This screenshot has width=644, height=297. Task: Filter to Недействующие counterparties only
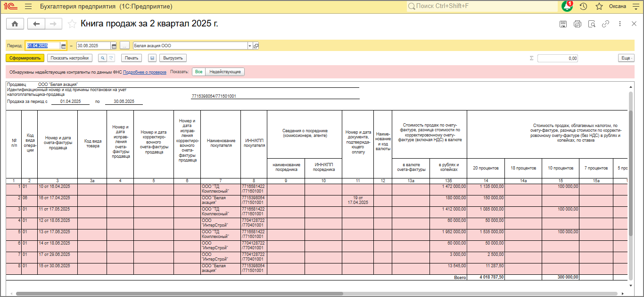225,72
